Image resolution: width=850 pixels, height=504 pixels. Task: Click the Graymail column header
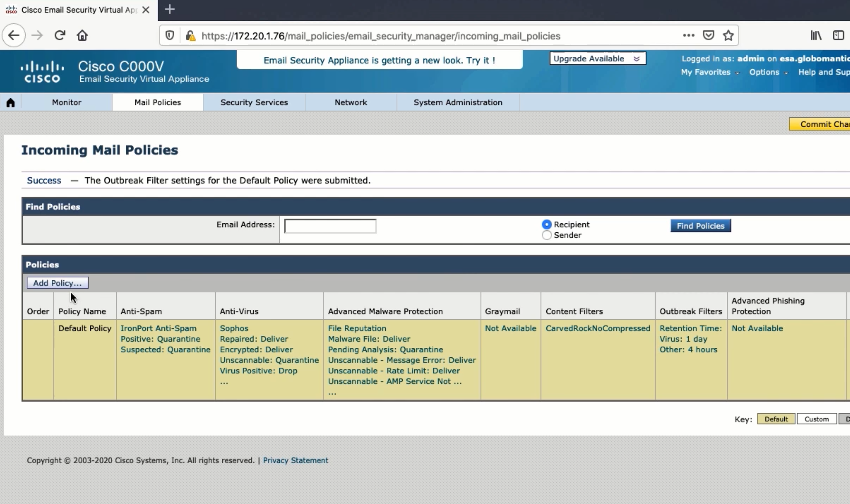[502, 312]
